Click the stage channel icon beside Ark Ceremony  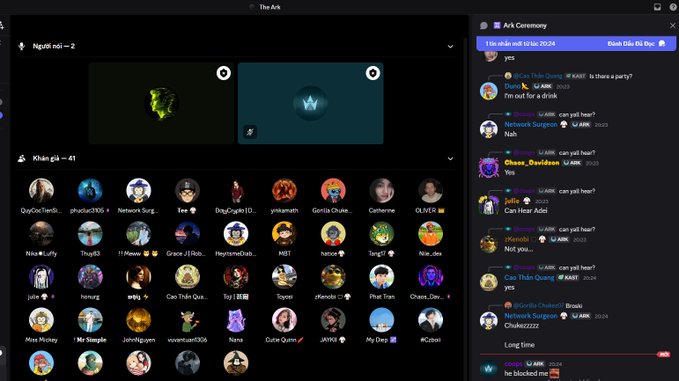click(497, 26)
